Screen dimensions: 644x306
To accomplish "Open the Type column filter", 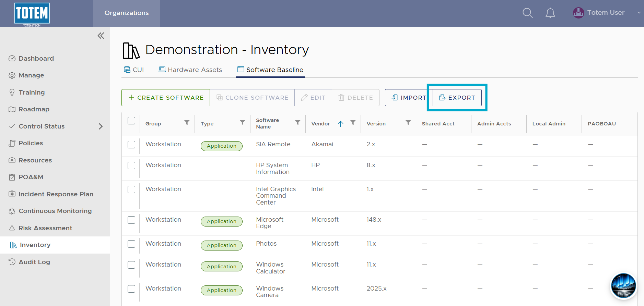I will tap(242, 123).
